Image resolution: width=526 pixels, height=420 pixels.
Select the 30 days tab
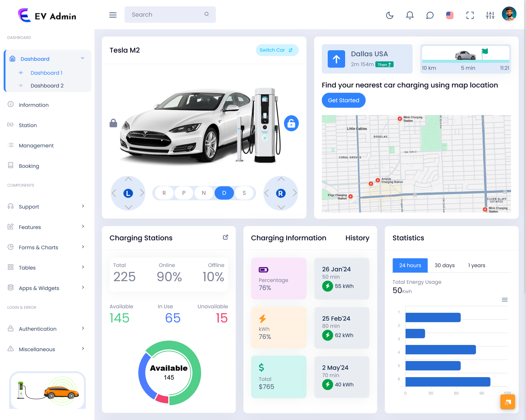444,265
